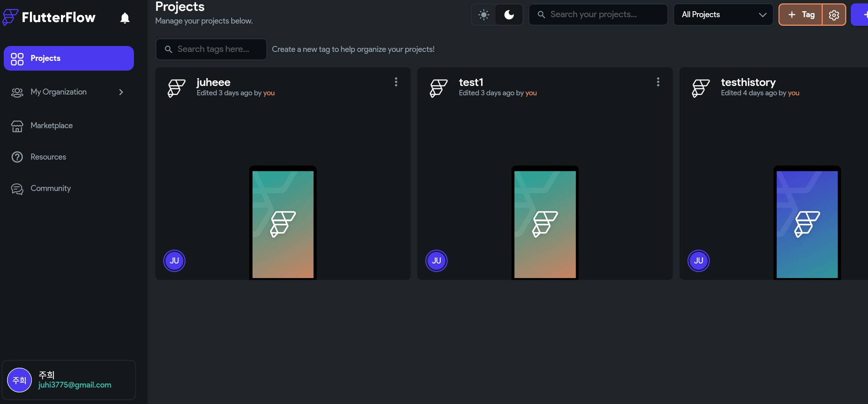Click the tag search magnifier icon
Viewport: 868px width, 404px height.
168,49
